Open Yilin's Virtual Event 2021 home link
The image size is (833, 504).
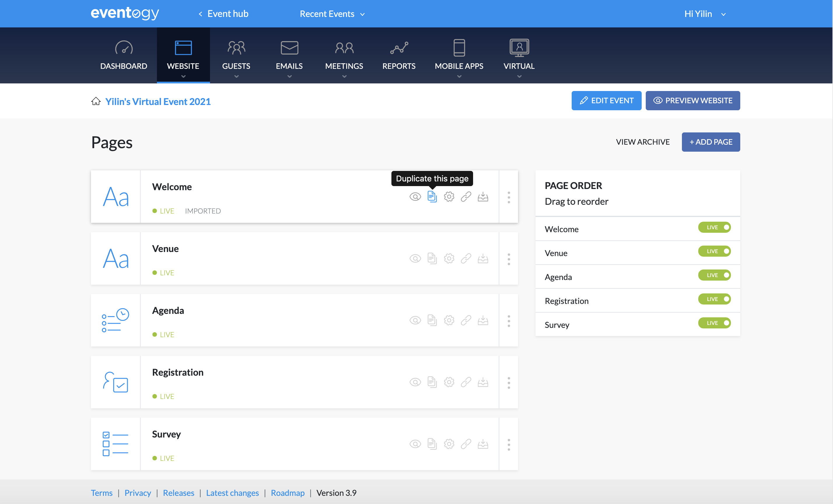(158, 101)
